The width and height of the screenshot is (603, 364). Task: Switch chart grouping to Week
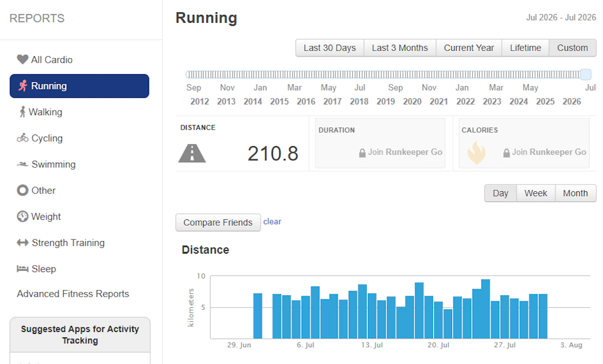point(536,193)
